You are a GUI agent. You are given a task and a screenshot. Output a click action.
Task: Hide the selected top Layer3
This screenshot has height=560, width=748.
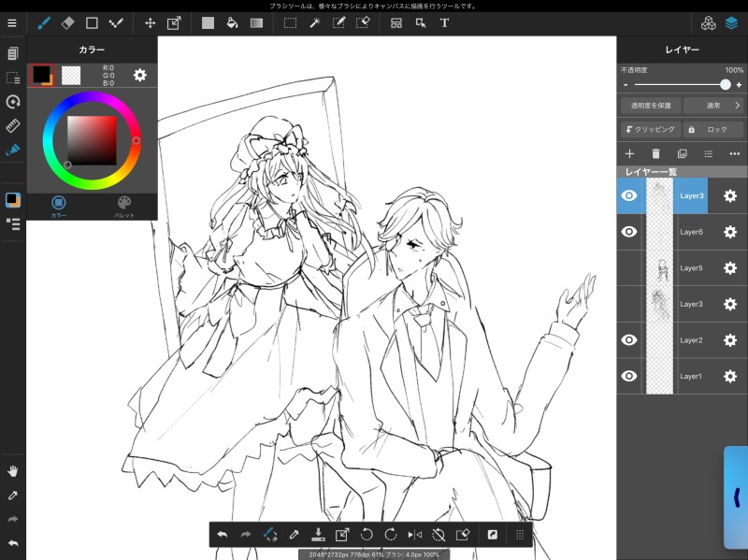[x=629, y=195]
